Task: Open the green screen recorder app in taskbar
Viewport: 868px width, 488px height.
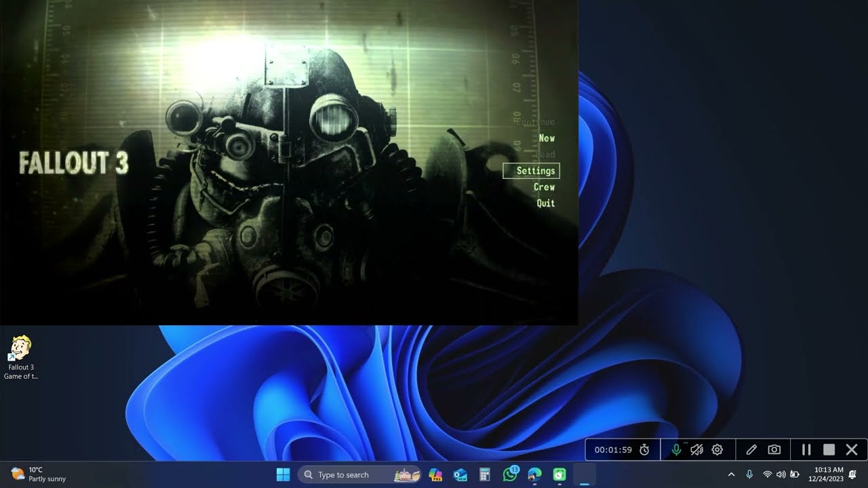Action: pyautogui.click(x=559, y=474)
